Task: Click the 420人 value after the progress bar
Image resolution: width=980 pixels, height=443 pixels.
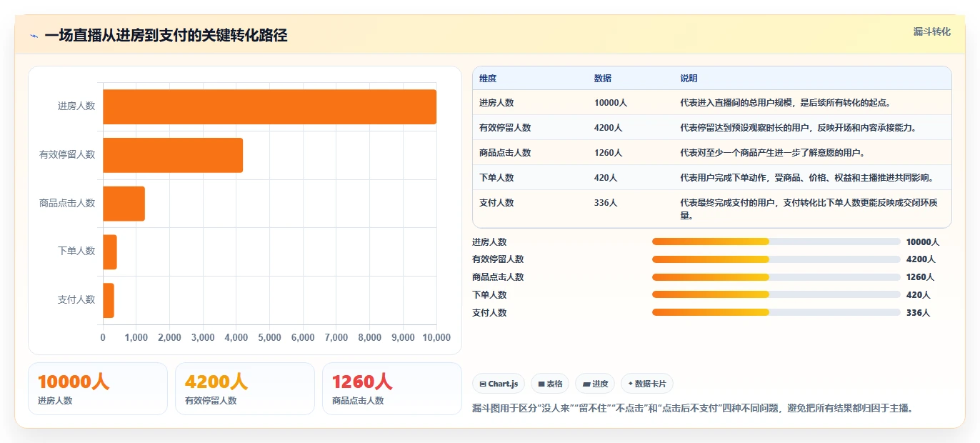Action: pos(918,294)
